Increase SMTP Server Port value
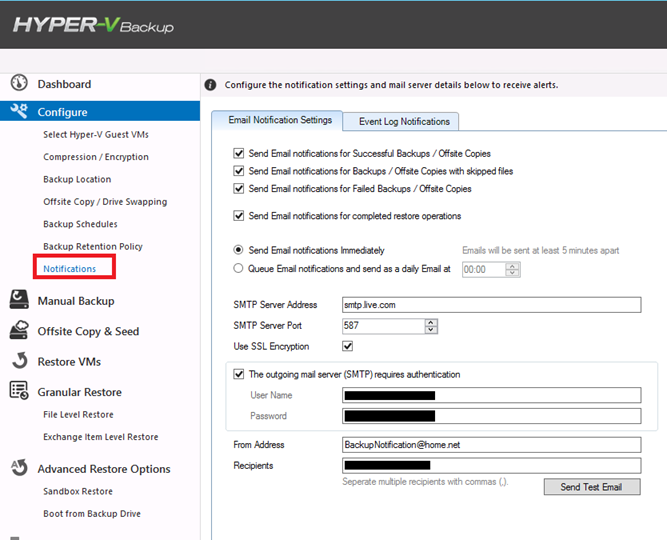This screenshot has height=540, width=667. pyautogui.click(x=431, y=322)
